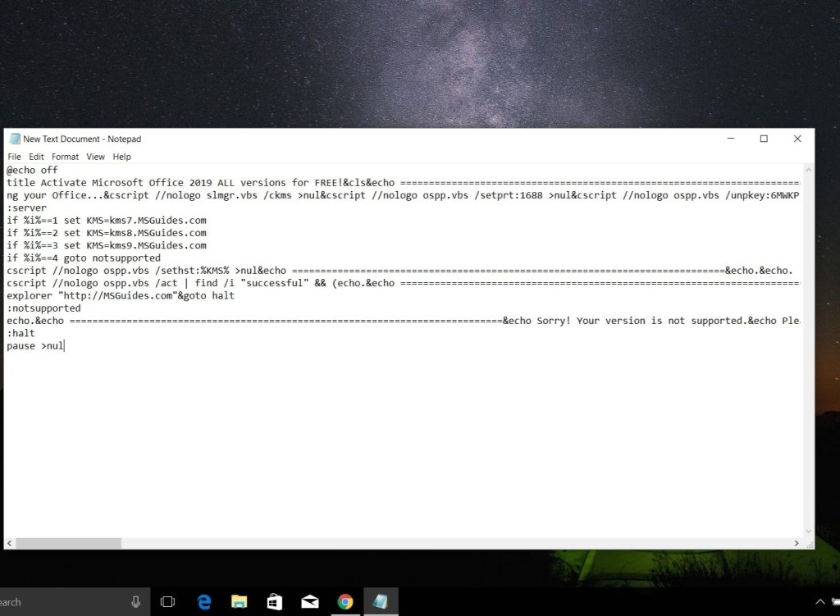Image resolution: width=840 pixels, height=616 pixels.
Task: Open the Mail app from the taskbar
Action: coord(309,601)
